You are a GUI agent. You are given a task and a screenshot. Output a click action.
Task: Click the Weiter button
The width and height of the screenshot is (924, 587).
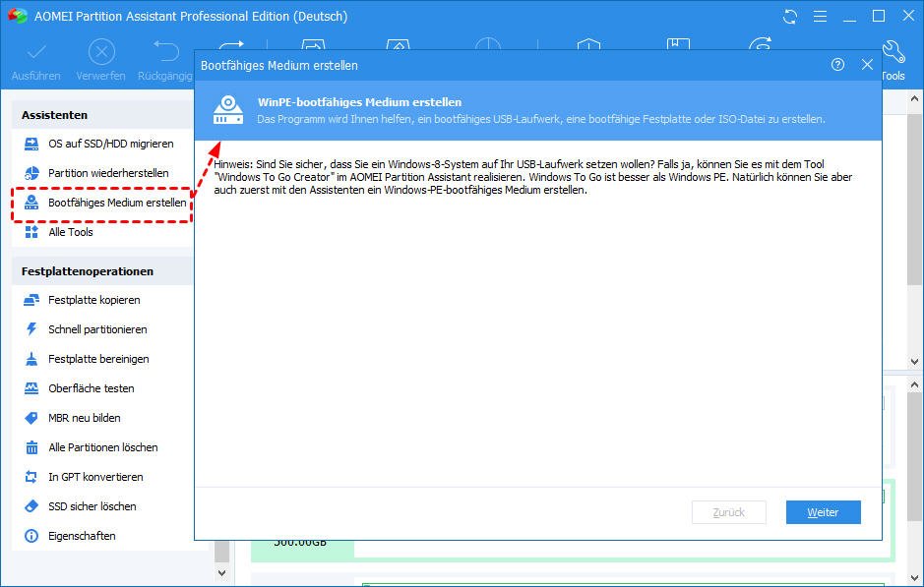point(824,512)
